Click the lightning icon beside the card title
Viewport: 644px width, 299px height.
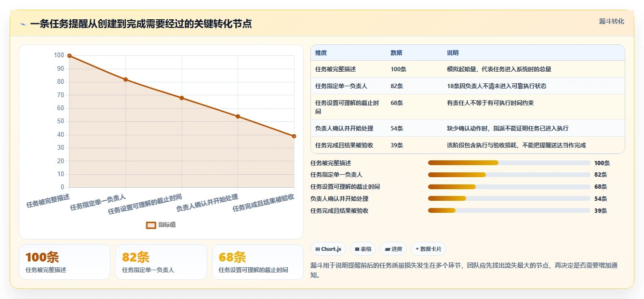click(x=23, y=24)
